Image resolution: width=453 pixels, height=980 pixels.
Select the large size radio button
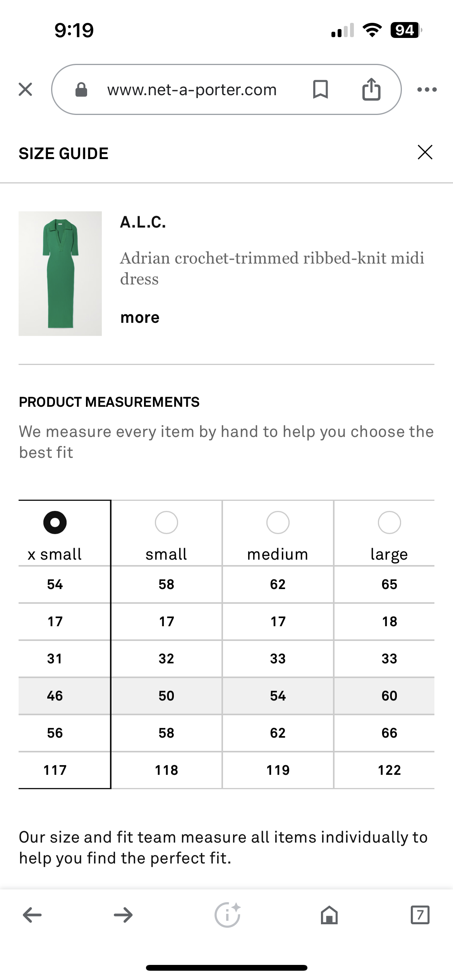pos(390,522)
